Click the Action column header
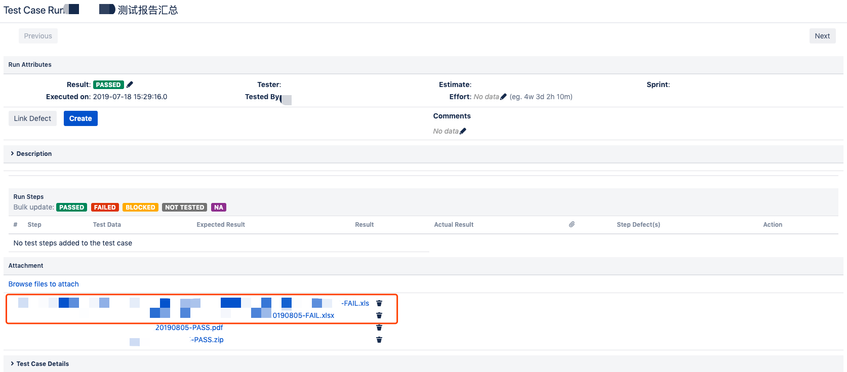 pos(772,224)
